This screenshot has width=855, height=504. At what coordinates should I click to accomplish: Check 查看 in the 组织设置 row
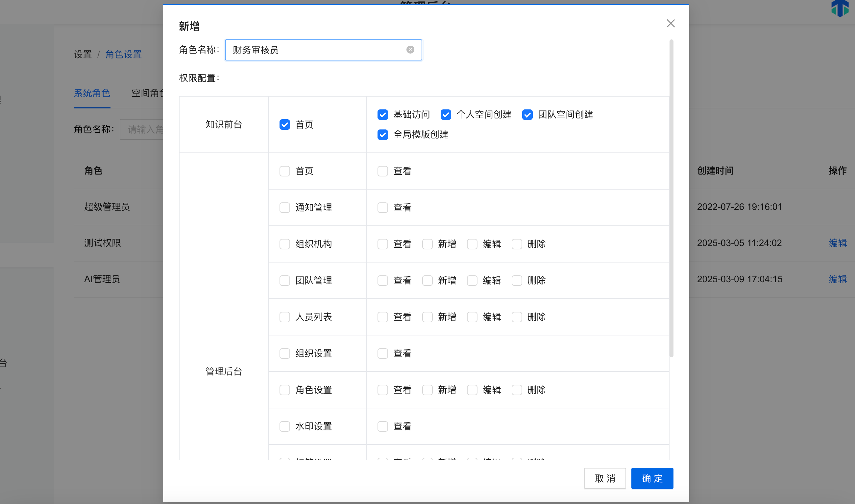click(382, 354)
